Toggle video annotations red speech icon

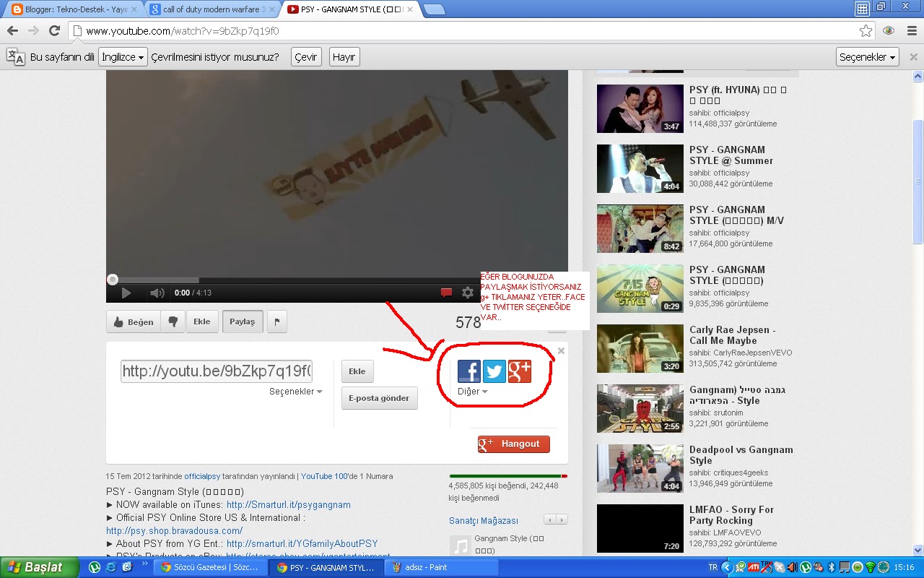[446, 293]
